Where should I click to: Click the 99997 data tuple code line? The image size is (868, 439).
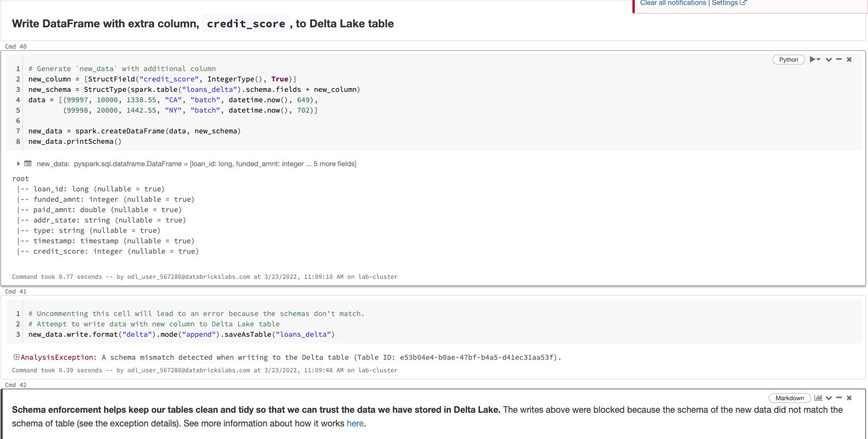point(173,100)
